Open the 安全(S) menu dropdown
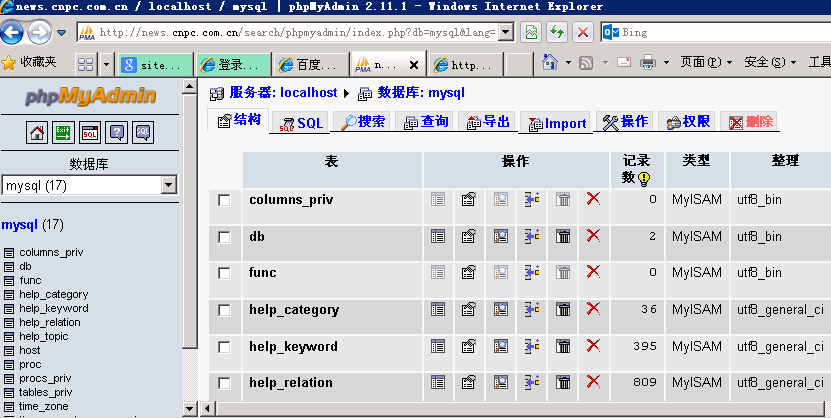Screen dimensions: 831x418 click(770, 62)
